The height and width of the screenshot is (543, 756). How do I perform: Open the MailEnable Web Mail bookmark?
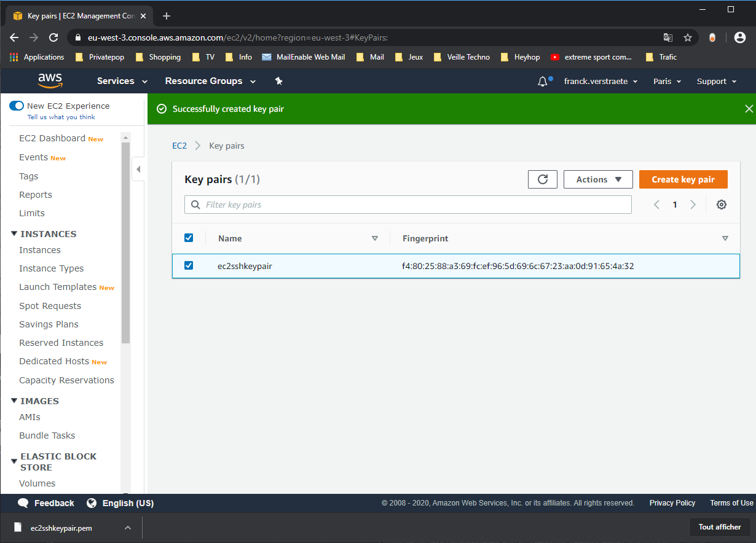(x=304, y=57)
